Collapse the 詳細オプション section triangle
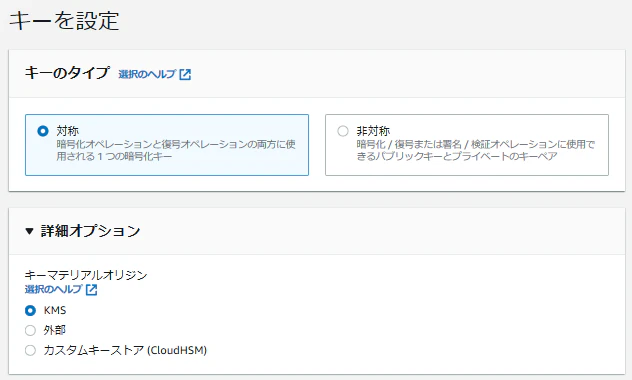Viewport: 632px width, 380px height. click(29, 231)
